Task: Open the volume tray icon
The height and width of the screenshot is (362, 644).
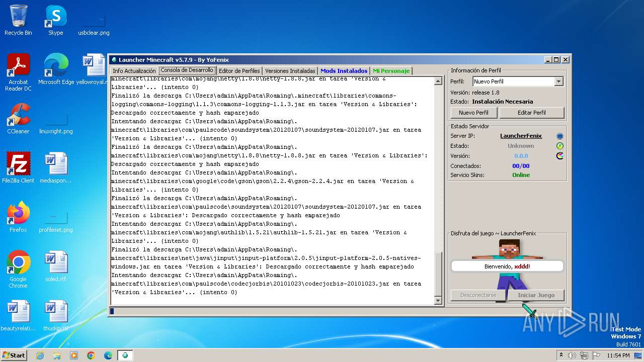Action: click(x=572, y=355)
